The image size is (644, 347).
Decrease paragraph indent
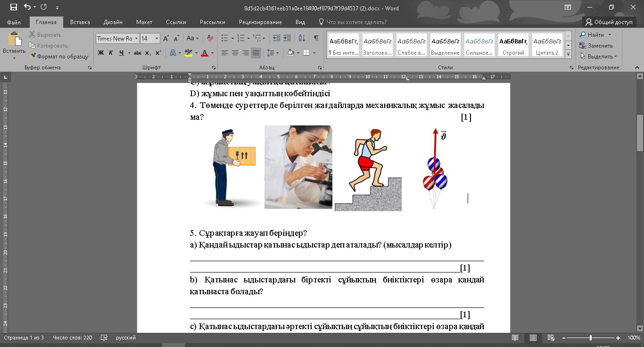pyautogui.click(x=277, y=39)
